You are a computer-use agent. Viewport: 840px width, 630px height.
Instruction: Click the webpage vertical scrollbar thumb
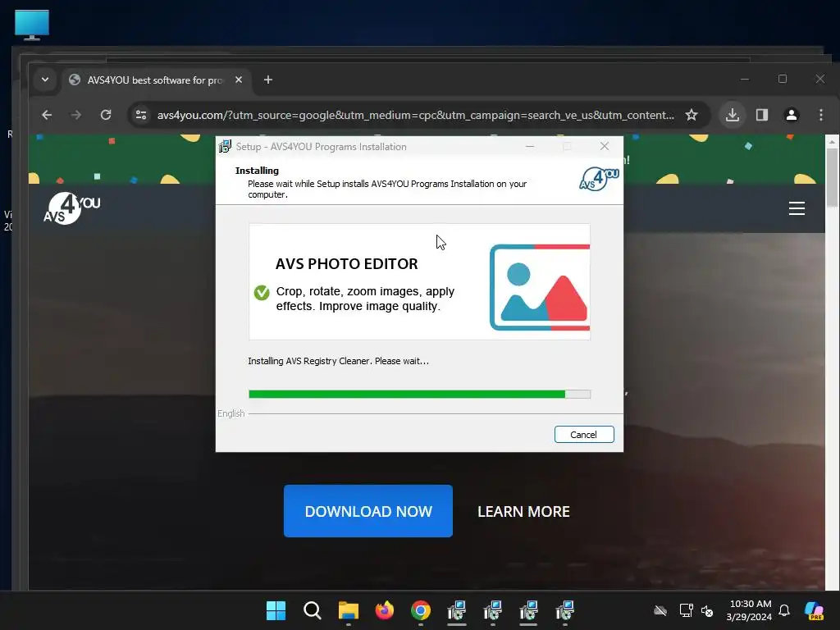pos(832,177)
